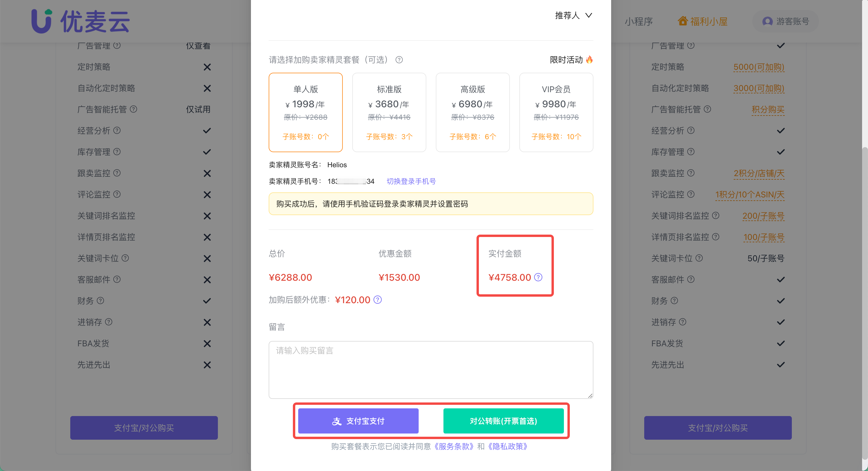Select the 单人版 ¥1998/年 plan
This screenshot has width=868, height=471.
(x=305, y=112)
